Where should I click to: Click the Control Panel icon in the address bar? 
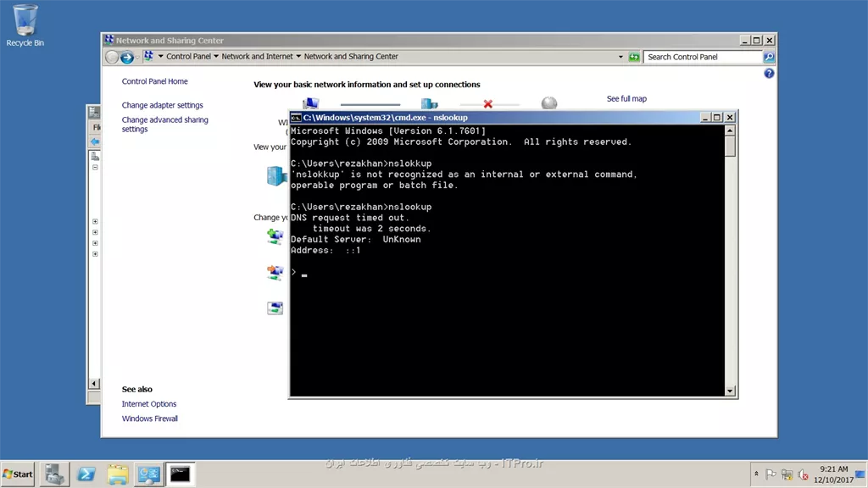point(148,56)
